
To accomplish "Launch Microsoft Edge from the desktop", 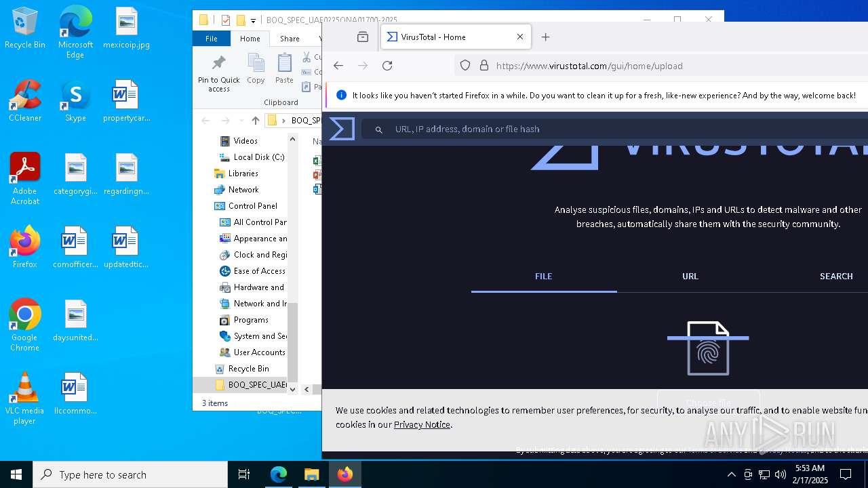I will (75, 33).
